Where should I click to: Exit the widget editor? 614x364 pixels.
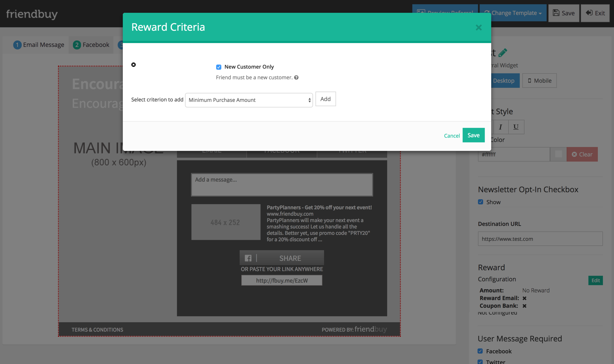pos(595,13)
